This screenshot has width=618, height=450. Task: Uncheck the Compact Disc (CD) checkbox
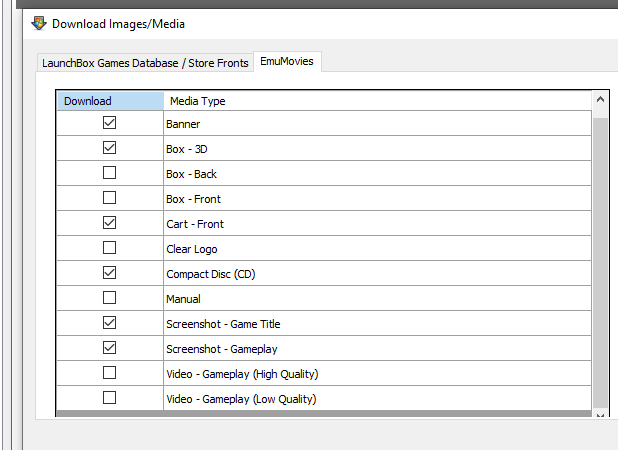coord(109,273)
